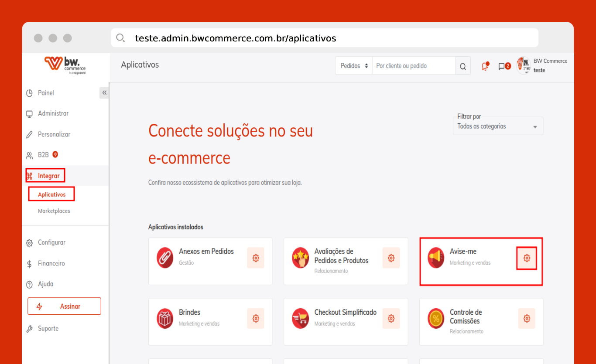Click the Por cliente ou pedido search field

[414, 66]
